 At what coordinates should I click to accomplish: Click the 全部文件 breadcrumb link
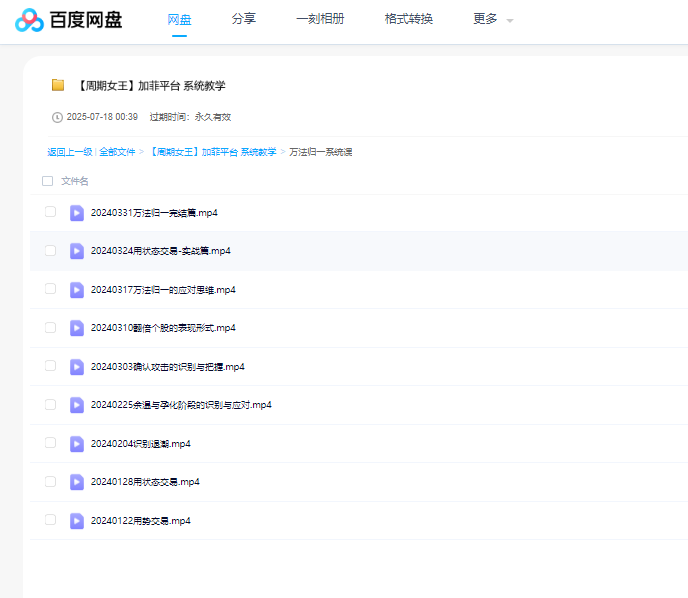tap(117, 152)
